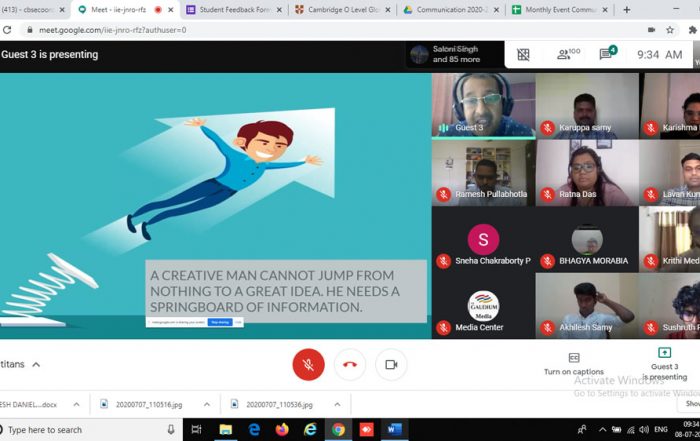Open download 20200707_110536.jpg

point(279,404)
